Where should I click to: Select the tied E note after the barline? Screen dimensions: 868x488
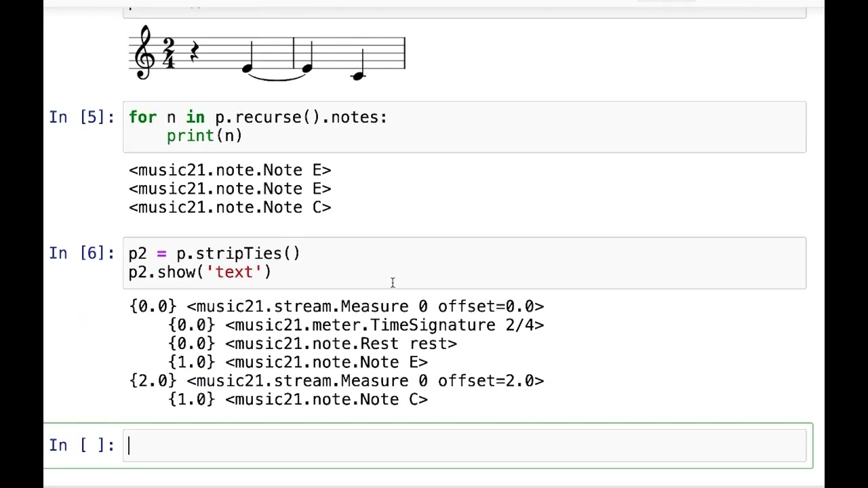point(307,68)
